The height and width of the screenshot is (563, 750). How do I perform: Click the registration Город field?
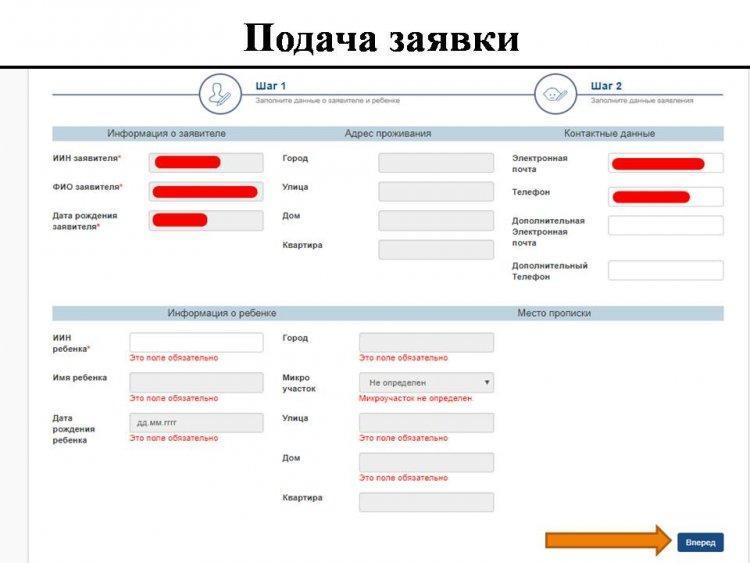426,342
